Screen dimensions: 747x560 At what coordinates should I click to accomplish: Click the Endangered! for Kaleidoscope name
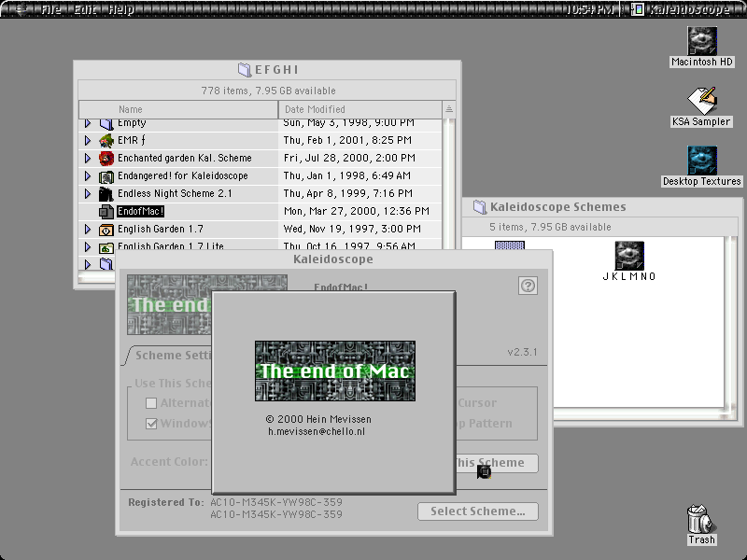point(182,175)
